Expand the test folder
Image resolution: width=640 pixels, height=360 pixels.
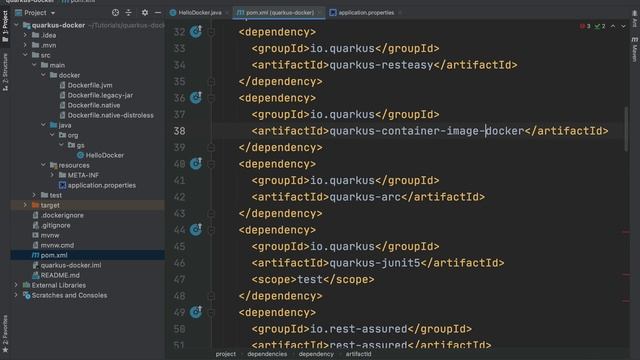pyautogui.click(x=34, y=195)
